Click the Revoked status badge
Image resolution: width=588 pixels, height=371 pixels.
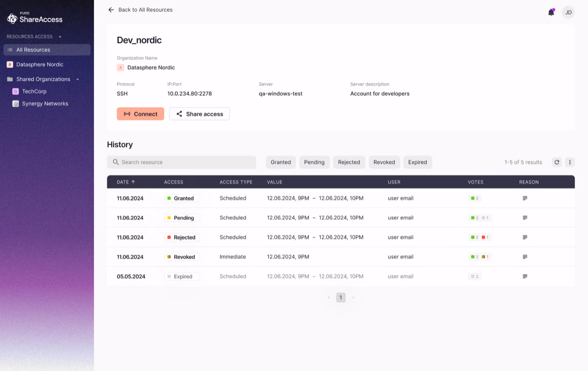pyautogui.click(x=182, y=257)
